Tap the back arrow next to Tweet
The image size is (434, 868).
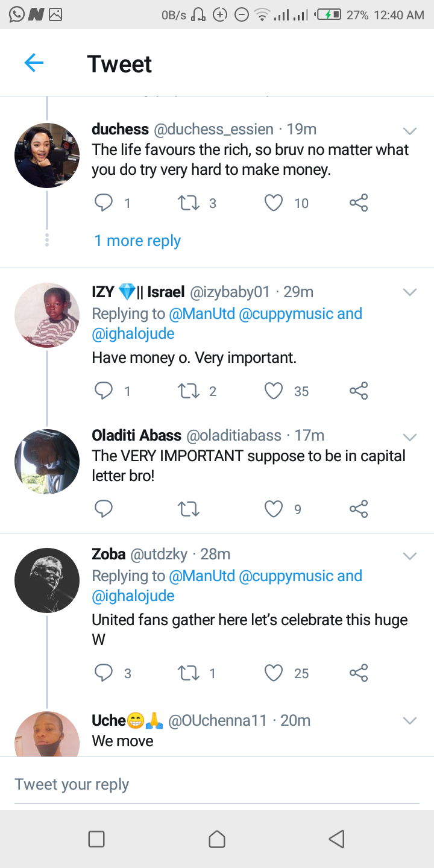tap(34, 63)
